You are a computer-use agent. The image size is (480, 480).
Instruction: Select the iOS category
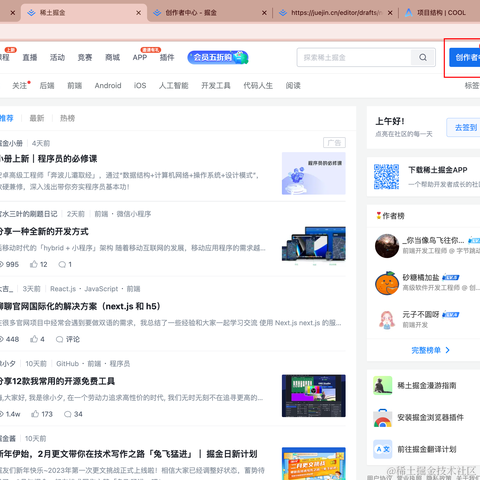(140, 86)
